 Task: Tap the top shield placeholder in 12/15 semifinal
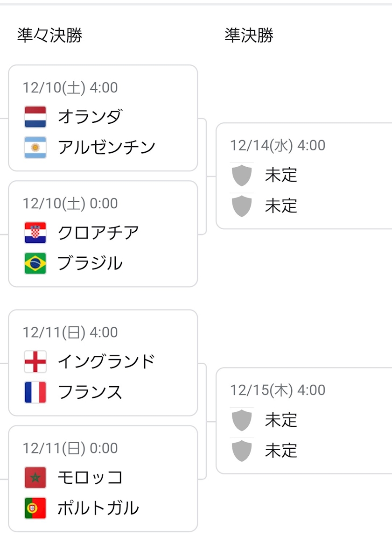(242, 420)
